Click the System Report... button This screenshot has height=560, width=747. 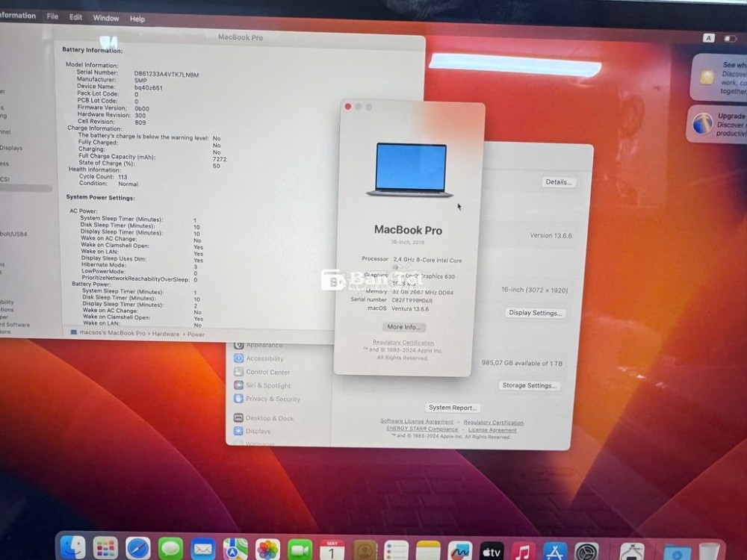[453, 408]
